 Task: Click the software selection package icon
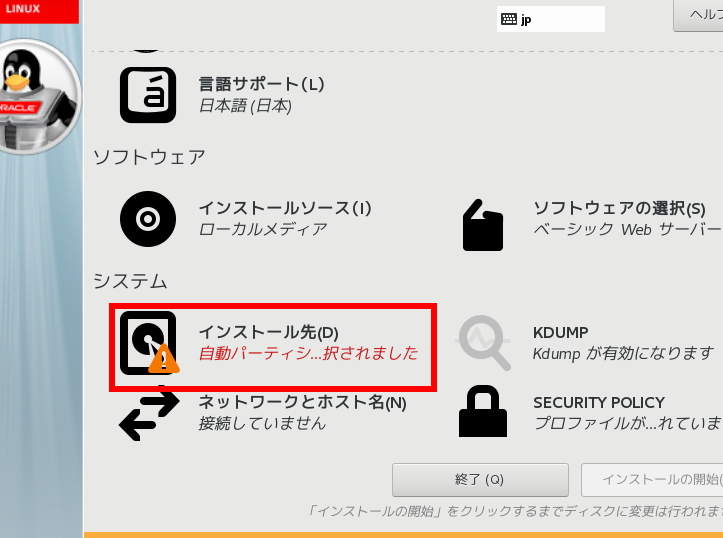pyautogui.click(x=483, y=225)
